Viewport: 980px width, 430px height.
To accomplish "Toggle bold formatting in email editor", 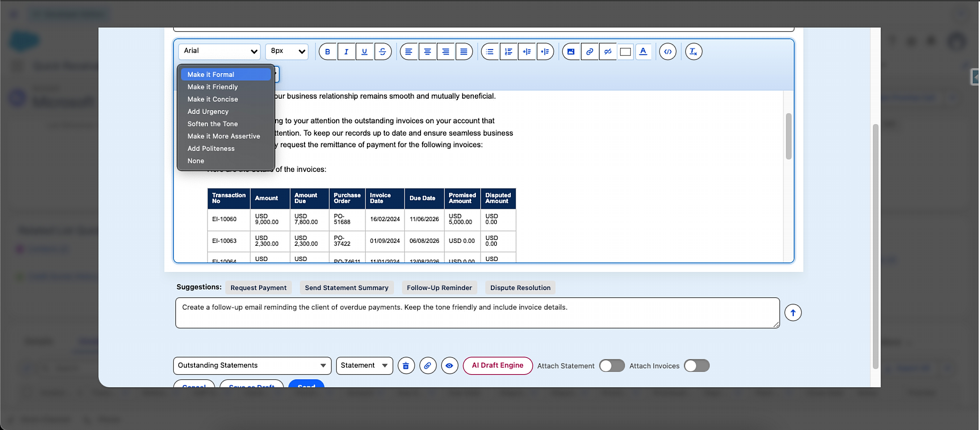I will coord(327,52).
